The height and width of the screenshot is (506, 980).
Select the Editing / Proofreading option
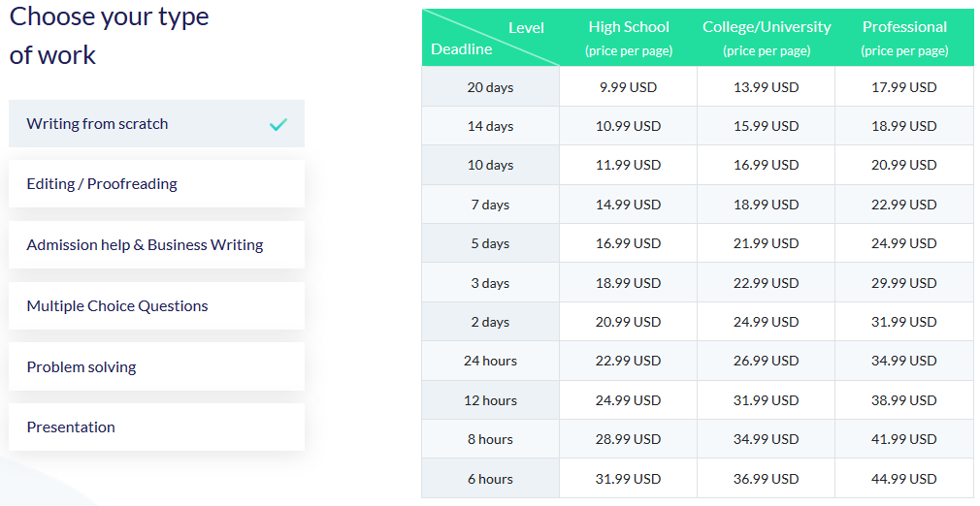[157, 183]
